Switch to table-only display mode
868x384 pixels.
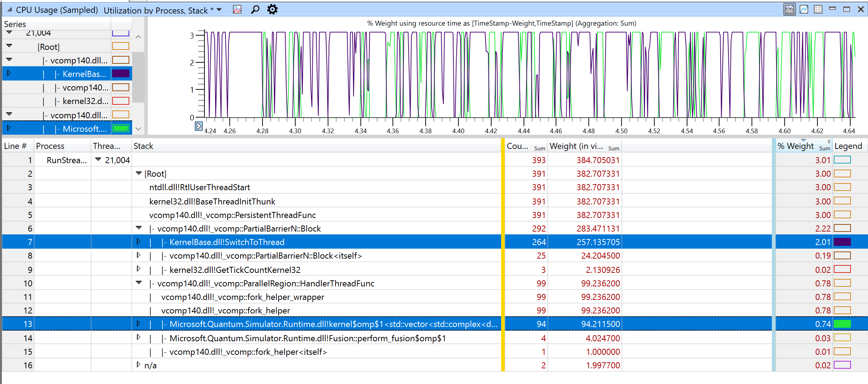coord(817,9)
